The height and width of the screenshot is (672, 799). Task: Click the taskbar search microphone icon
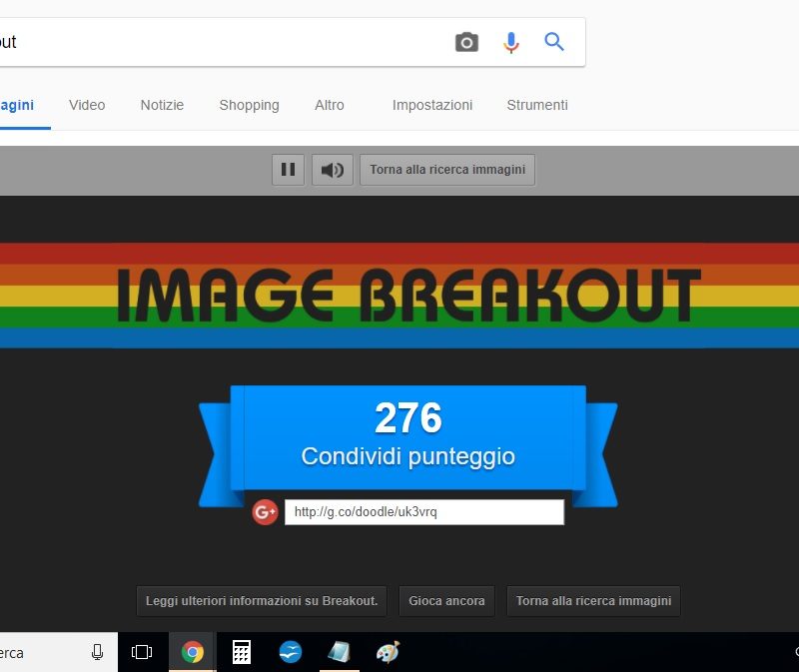[x=97, y=652]
